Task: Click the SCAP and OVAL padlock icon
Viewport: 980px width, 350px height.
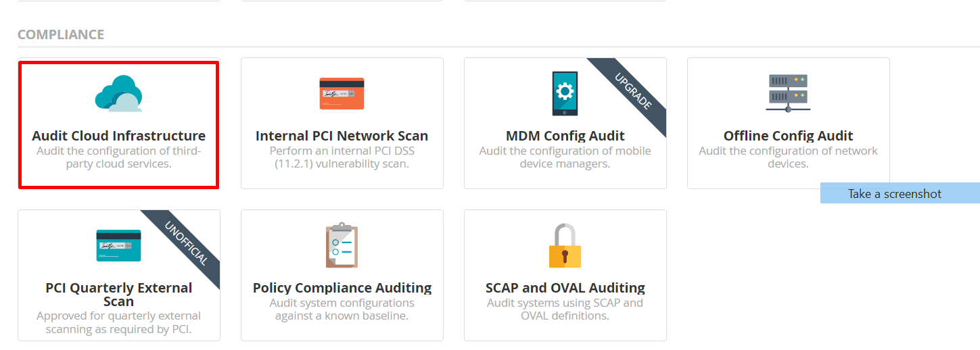Action: [x=565, y=245]
